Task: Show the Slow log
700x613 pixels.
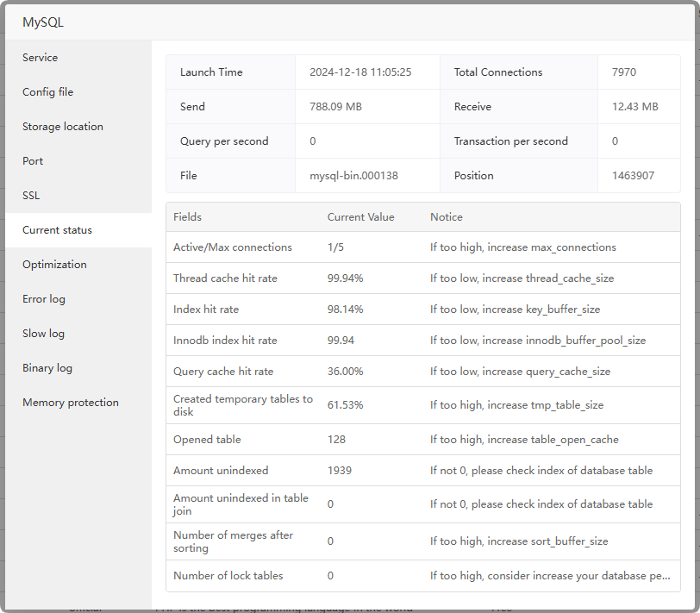Action: point(43,334)
